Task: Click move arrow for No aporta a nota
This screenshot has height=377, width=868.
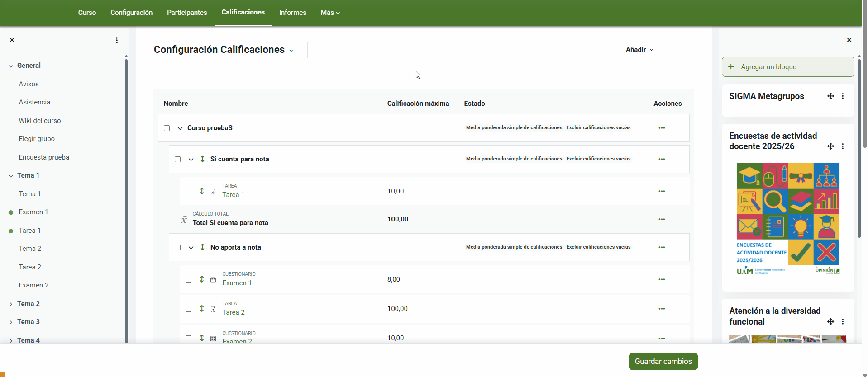Action: pyautogui.click(x=202, y=247)
